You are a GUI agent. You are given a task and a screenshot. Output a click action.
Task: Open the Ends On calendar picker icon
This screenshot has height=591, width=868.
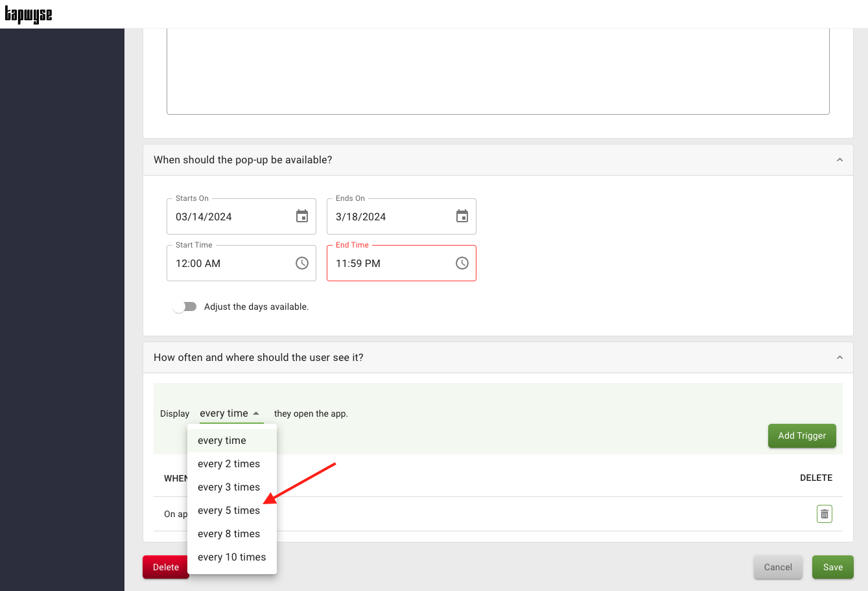pos(462,216)
